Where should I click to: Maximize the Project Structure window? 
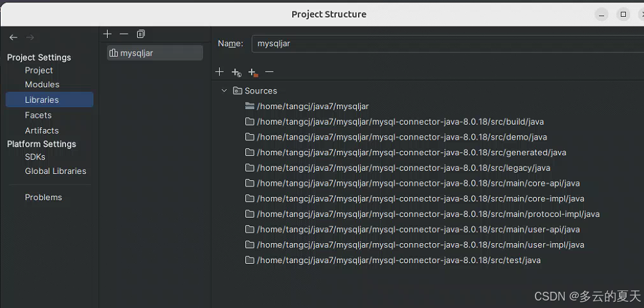coord(623,14)
